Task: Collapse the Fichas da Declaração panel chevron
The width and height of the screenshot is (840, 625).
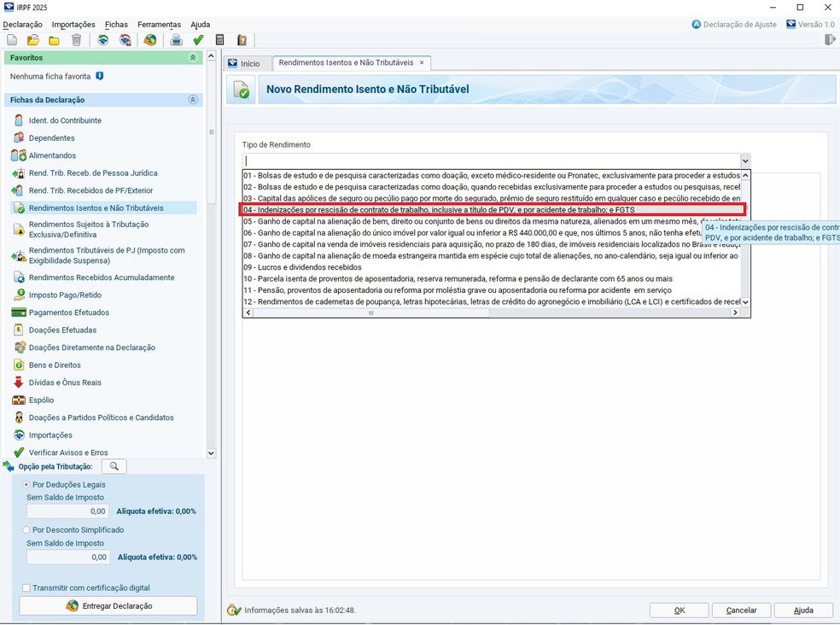Action: [193, 100]
